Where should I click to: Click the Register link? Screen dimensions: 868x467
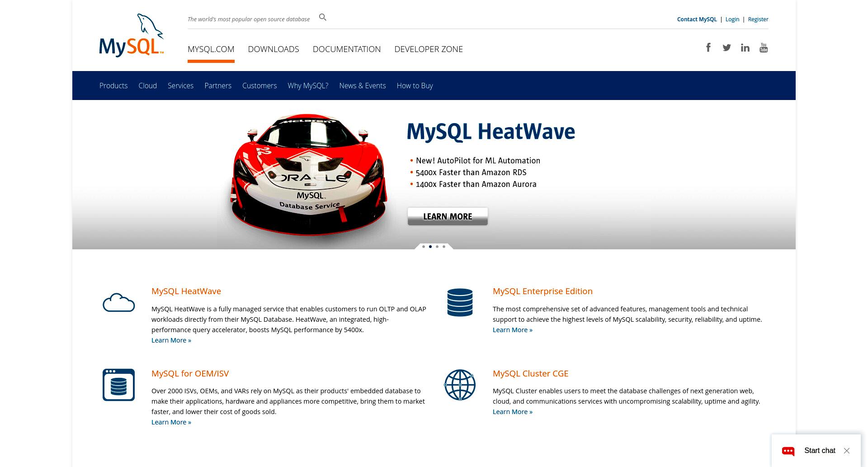pos(758,19)
